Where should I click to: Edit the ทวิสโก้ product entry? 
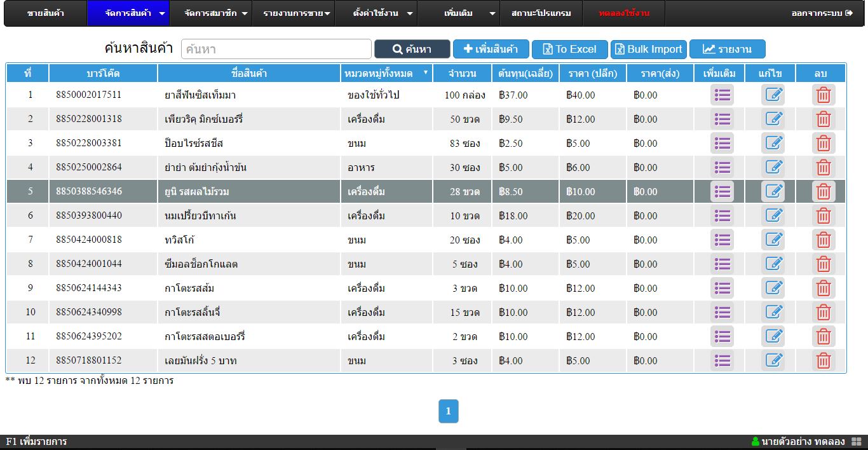click(773, 240)
